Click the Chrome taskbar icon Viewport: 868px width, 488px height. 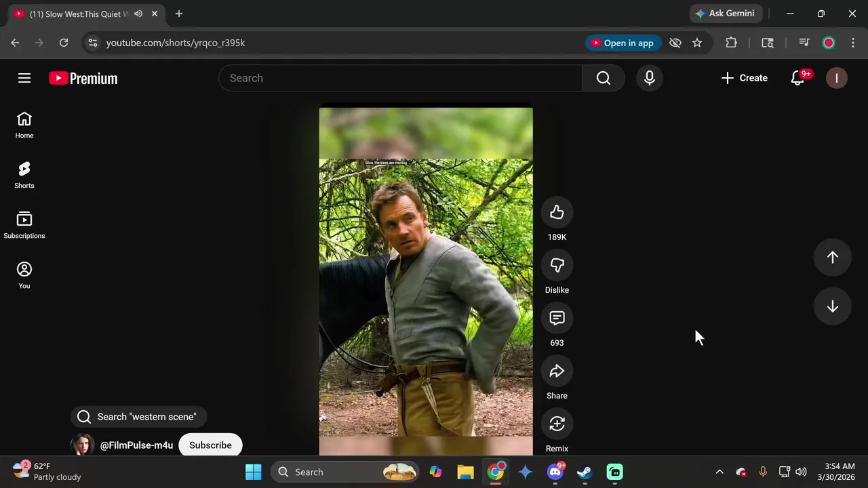click(x=496, y=472)
